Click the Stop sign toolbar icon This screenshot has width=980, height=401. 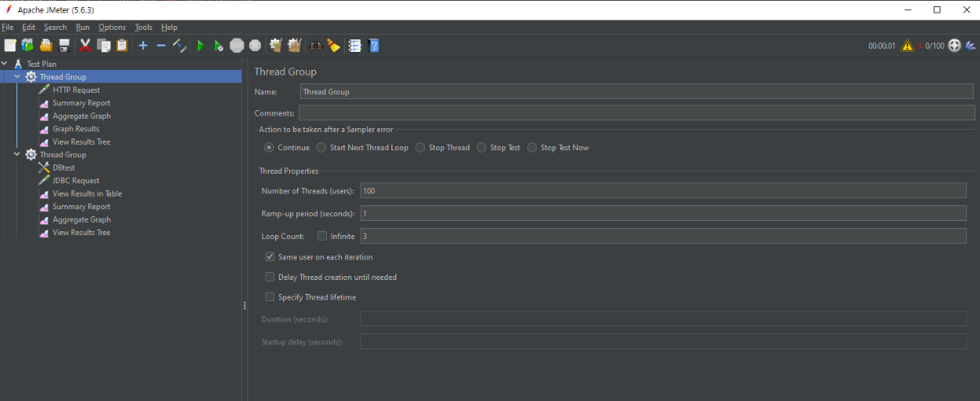click(237, 46)
